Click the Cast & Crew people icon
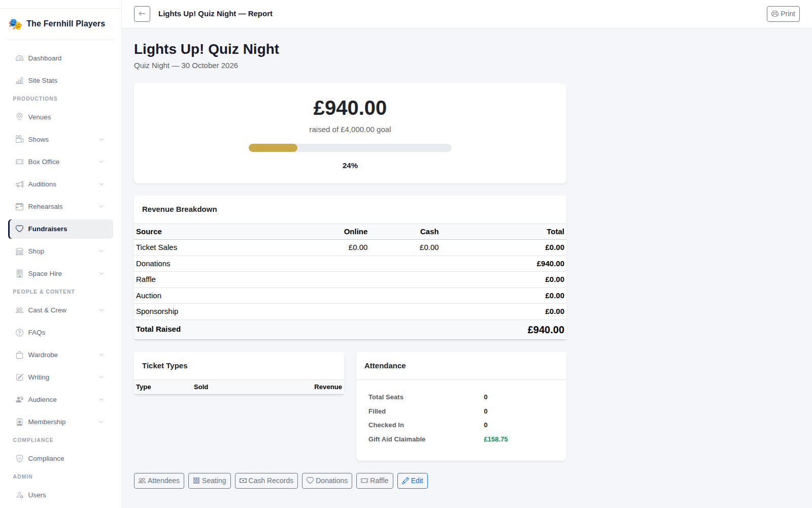Image resolution: width=812 pixels, height=508 pixels. (19, 310)
